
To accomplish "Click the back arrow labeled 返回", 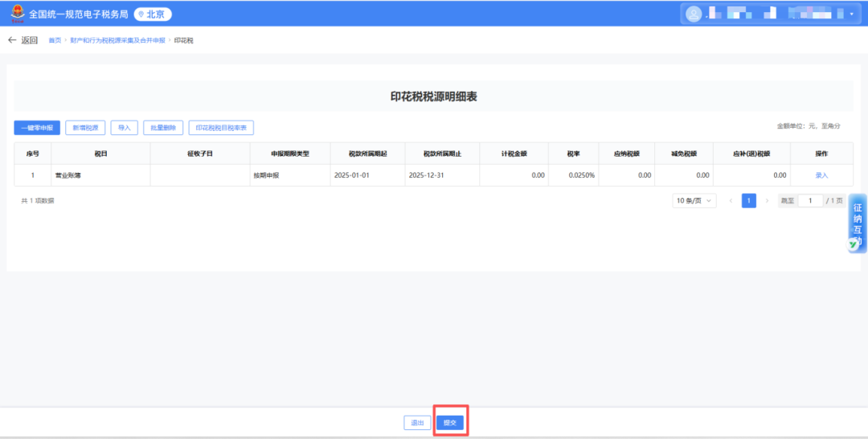I will click(23, 40).
